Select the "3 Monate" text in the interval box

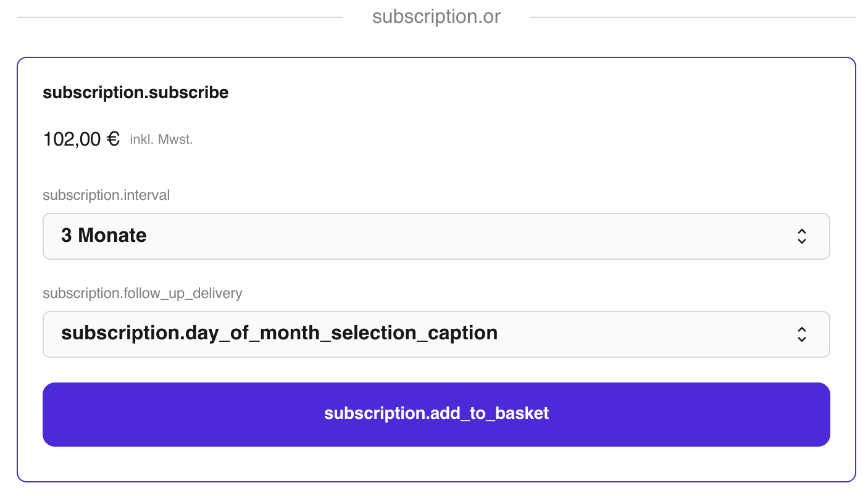104,236
